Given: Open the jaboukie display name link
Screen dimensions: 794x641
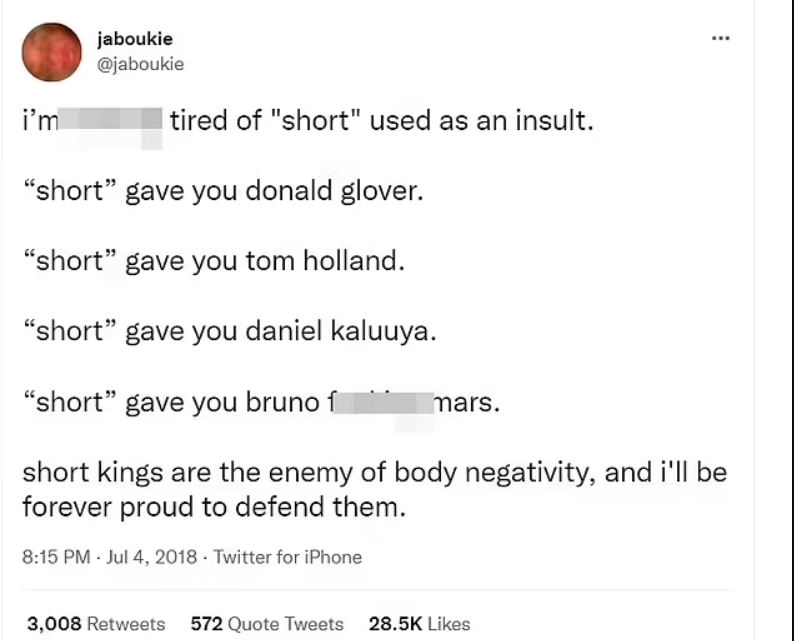Looking at the screenshot, I should (135, 39).
